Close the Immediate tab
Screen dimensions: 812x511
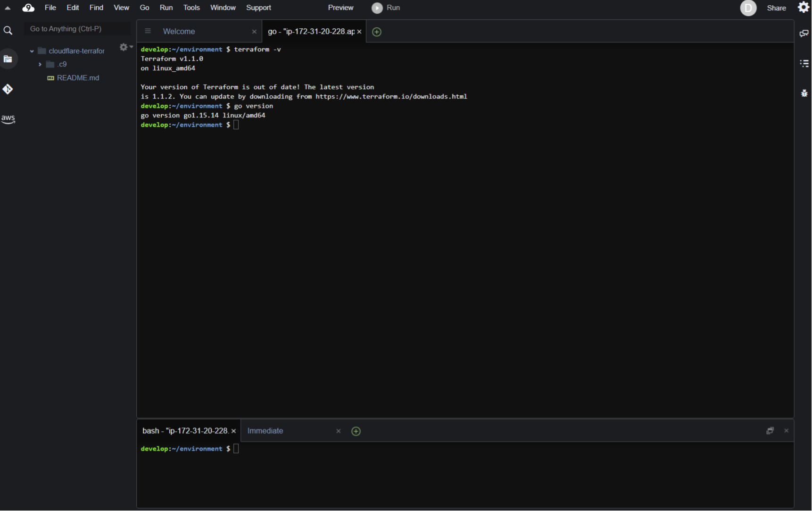338,431
